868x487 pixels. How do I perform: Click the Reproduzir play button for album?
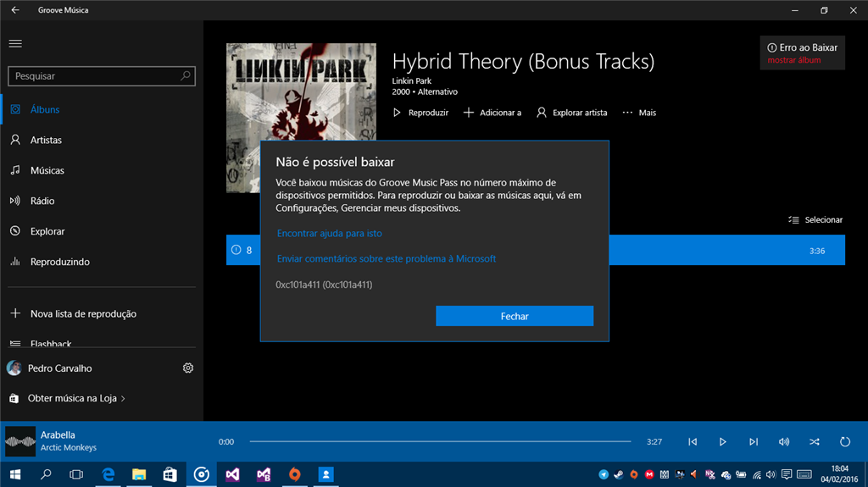coord(420,113)
